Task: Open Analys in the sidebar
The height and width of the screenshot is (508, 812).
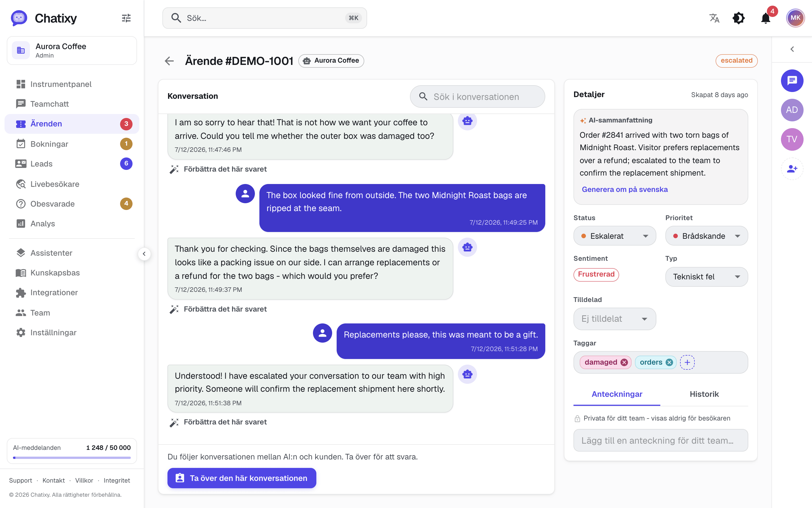Action: click(x=72, y=224)
